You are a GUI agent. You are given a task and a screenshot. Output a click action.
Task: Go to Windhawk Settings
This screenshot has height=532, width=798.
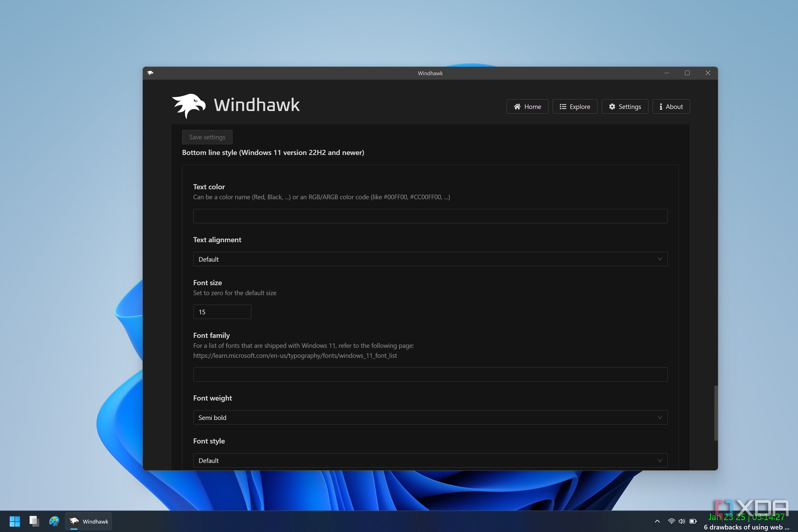pyautogui.click(x=625, y=107)
